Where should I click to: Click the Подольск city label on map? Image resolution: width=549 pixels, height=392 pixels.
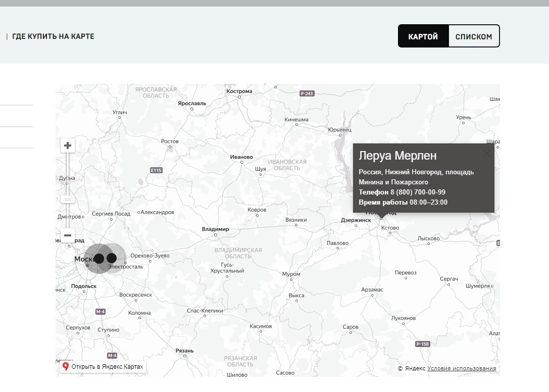click(x=84, y=286)
